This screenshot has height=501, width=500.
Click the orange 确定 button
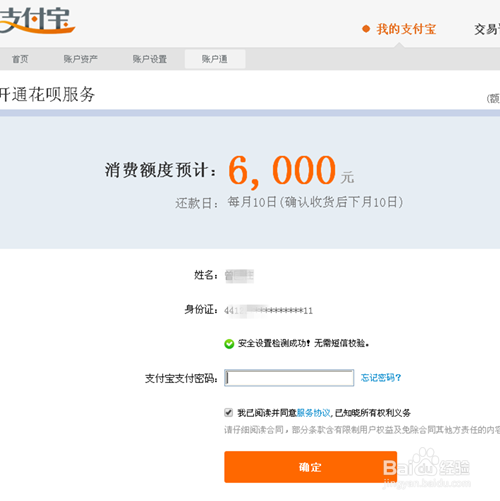click(x=310, y=467)
